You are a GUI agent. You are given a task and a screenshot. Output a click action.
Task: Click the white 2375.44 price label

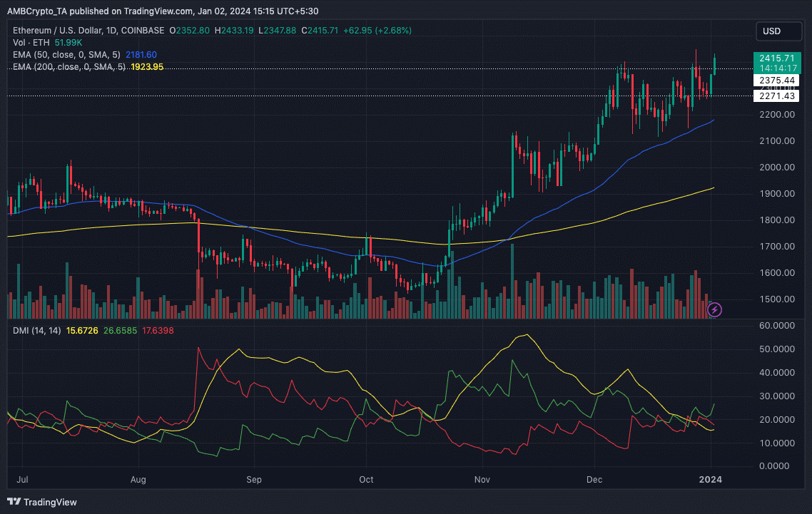pyautogui.click(x=776, y=81)
